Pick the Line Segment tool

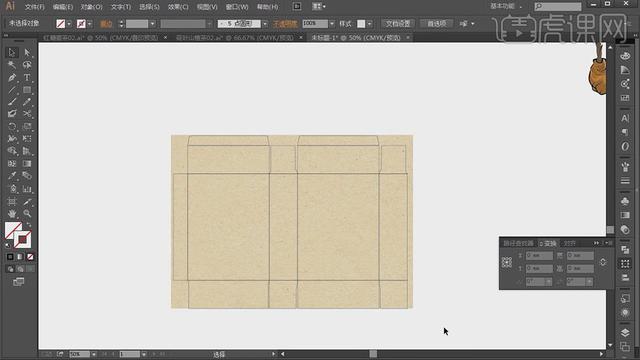(12, 90)
